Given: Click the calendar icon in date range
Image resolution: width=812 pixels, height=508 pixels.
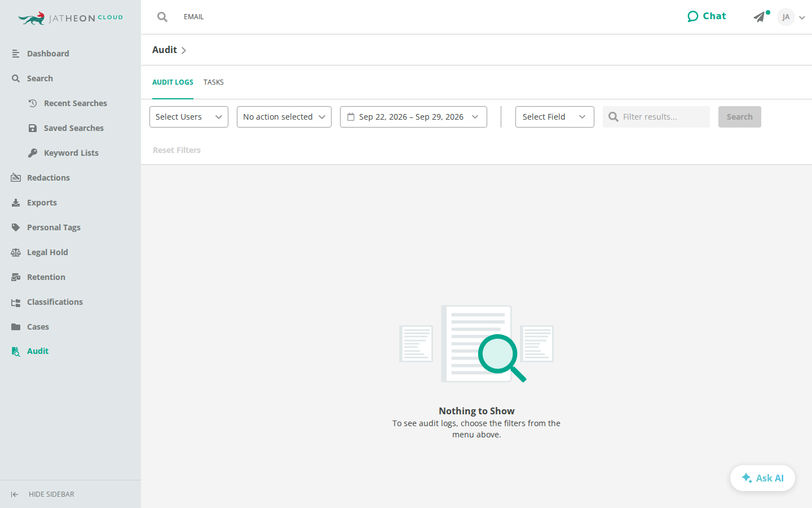Looking at the screenshot, I should click(x=351, y=117).
